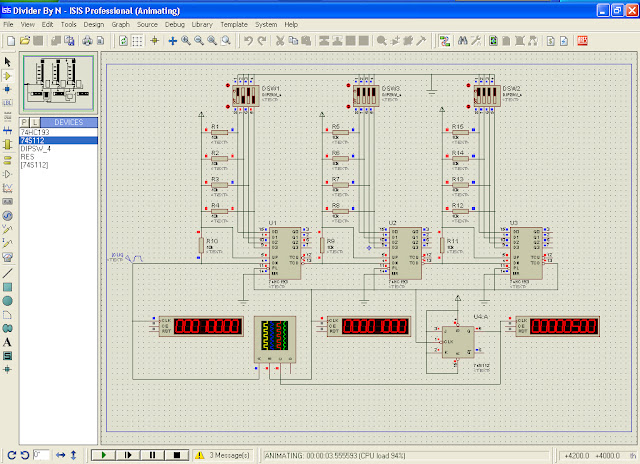
Task: Click the New Design toolbar icon
Action: coord(11,41)
